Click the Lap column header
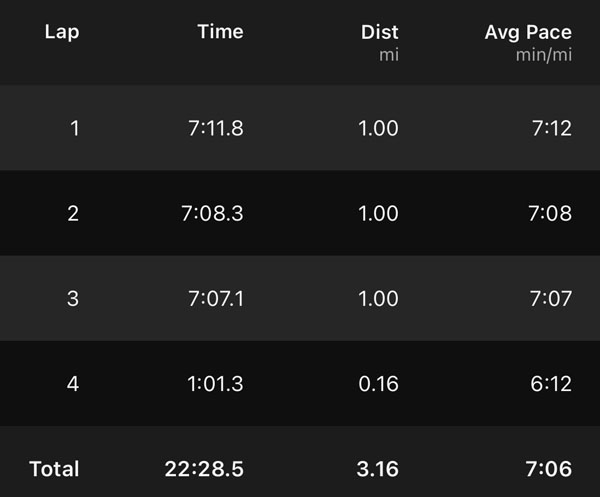 [62, 32]
